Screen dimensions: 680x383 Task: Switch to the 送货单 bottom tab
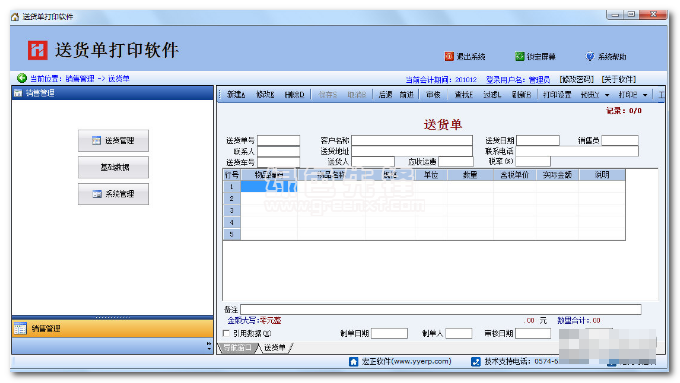click(275, 348)
